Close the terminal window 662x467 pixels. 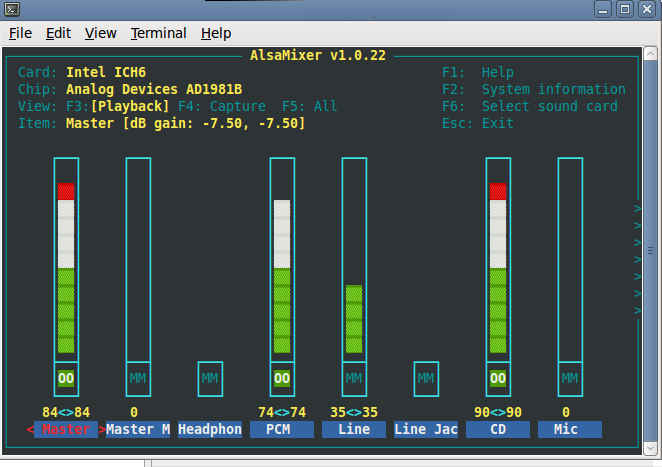(x=647, y=9)
